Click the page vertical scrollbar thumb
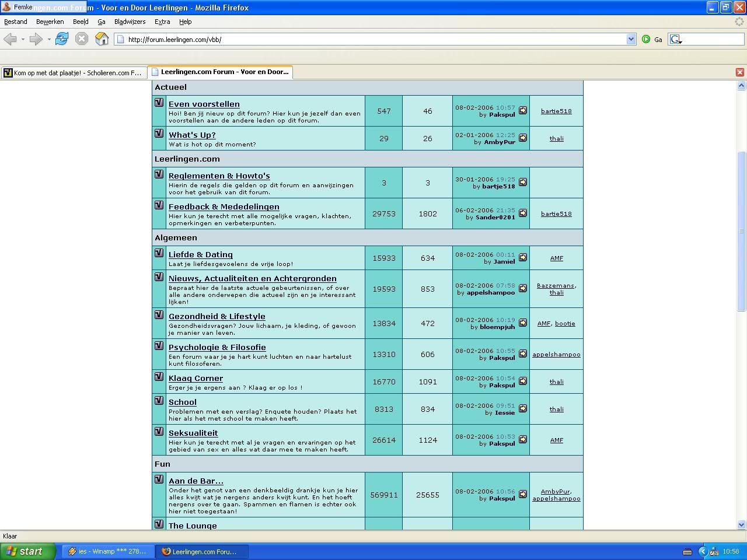The height and width of the screenshot is (560, 747). pyautogui.click(x=742, y=231)
